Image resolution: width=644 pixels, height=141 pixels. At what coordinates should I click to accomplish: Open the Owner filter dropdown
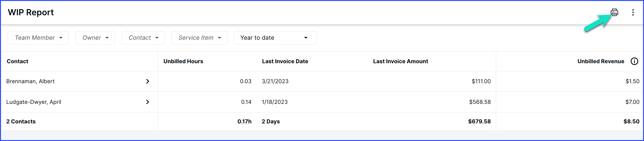click(95, 38)
